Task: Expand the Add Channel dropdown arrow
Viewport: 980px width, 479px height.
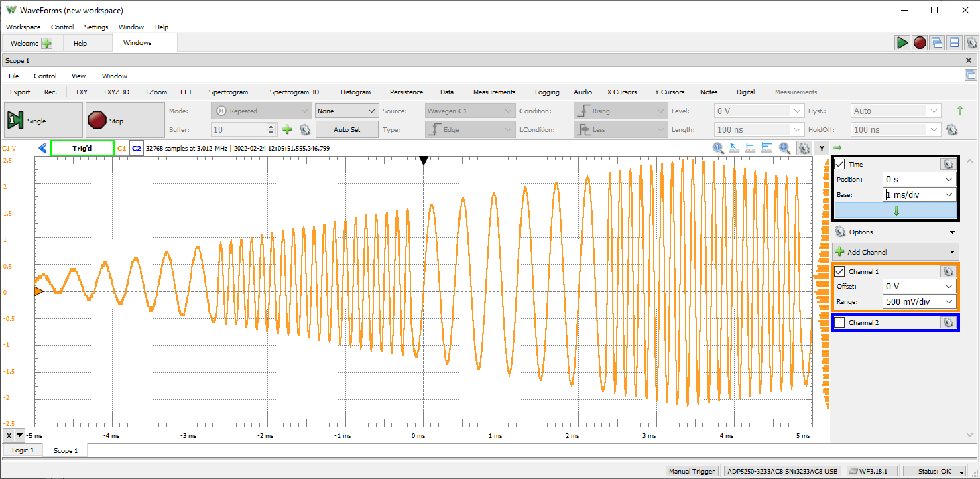Action: tap(952, 252)
